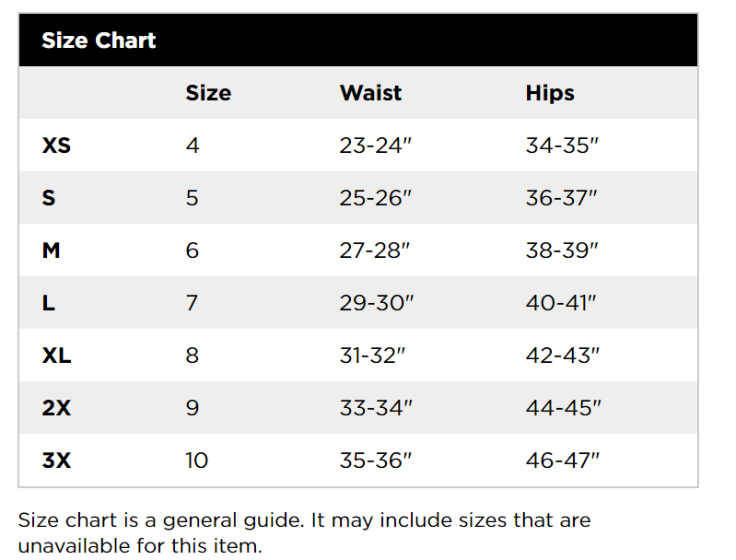Image resolution: width=736 pixels, height=560 pixels.
Task: Select the Waist column header
Action: [370, 93]
